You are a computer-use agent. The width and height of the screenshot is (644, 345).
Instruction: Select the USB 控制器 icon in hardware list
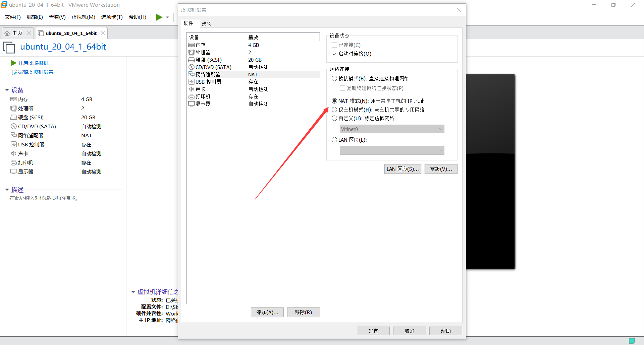[x=192, y=82]
